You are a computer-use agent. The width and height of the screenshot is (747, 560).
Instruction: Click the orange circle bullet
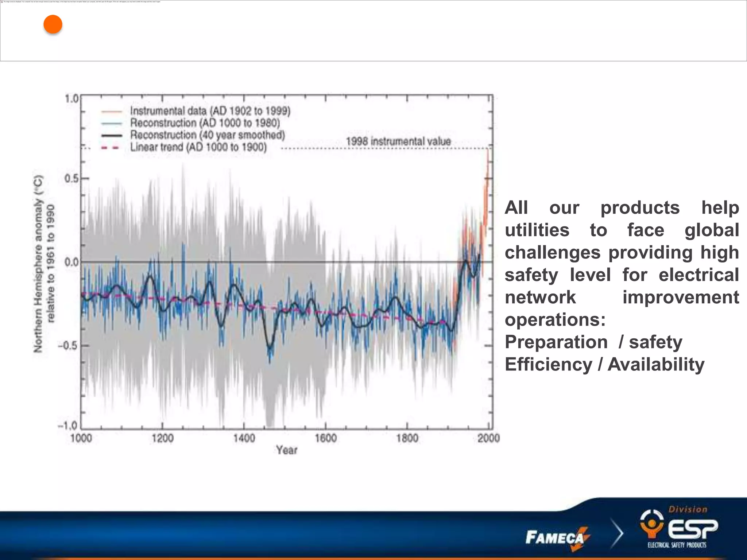tap(53, 24)
